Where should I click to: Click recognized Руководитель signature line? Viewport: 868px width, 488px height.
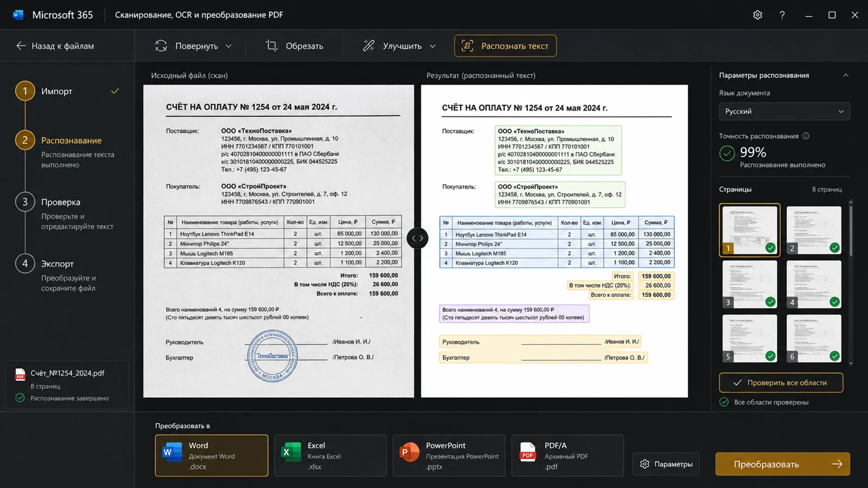click(x=540, y=342)
